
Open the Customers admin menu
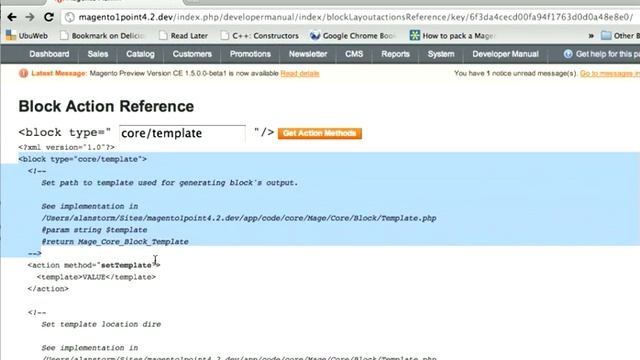click(192, 54)
